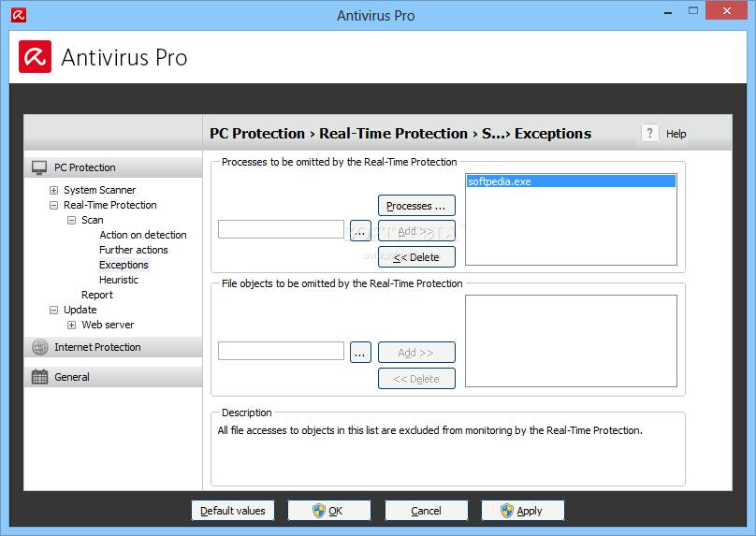Select the Scan tree item
The image size is (756, 536).
[x=92, y=220]
